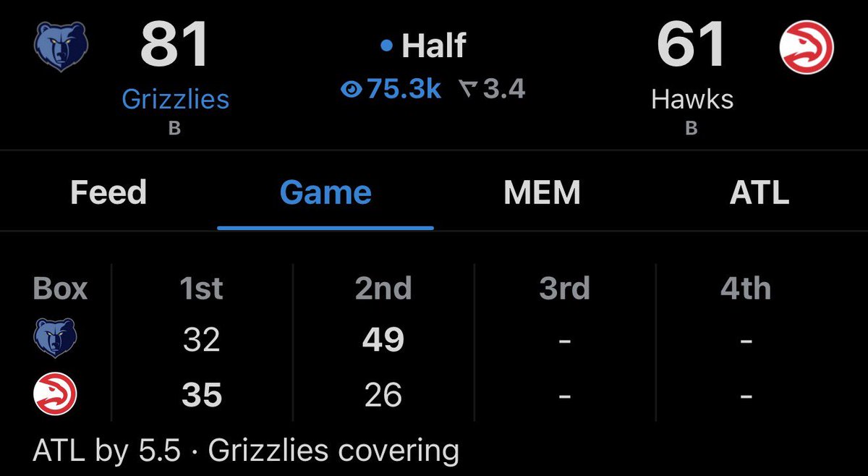
Task: Tap the Grizzlies logo in the header
Action: point(61,48)
